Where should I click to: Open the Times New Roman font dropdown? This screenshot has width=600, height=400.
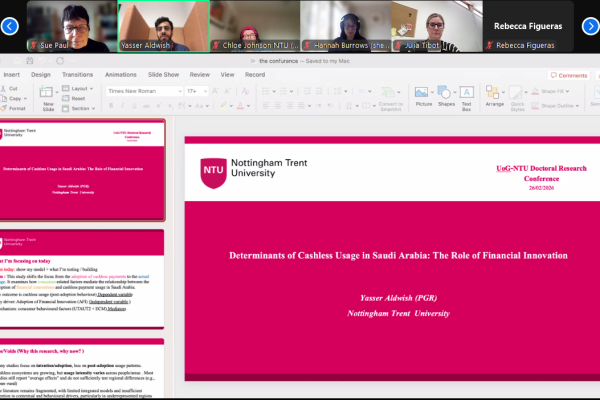(x=180, y=91)
